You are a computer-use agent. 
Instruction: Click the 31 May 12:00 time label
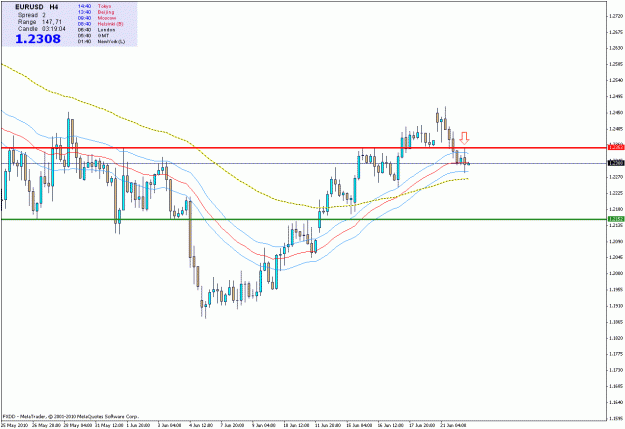pyautogui.click(x=108, y=425)
